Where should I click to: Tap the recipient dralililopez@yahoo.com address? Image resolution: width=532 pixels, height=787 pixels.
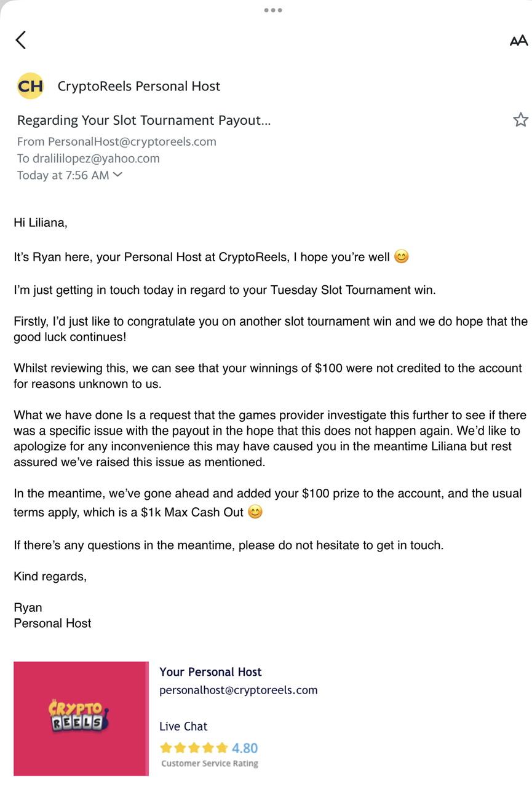88,158
